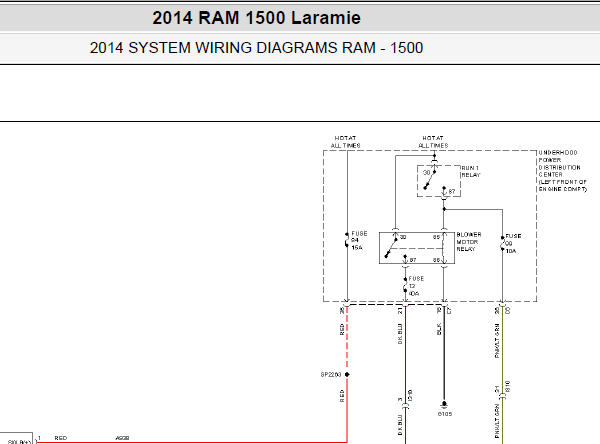
Task: Click Run 1 Relay switch contact symbol
Action: click(x=430, y=180)
